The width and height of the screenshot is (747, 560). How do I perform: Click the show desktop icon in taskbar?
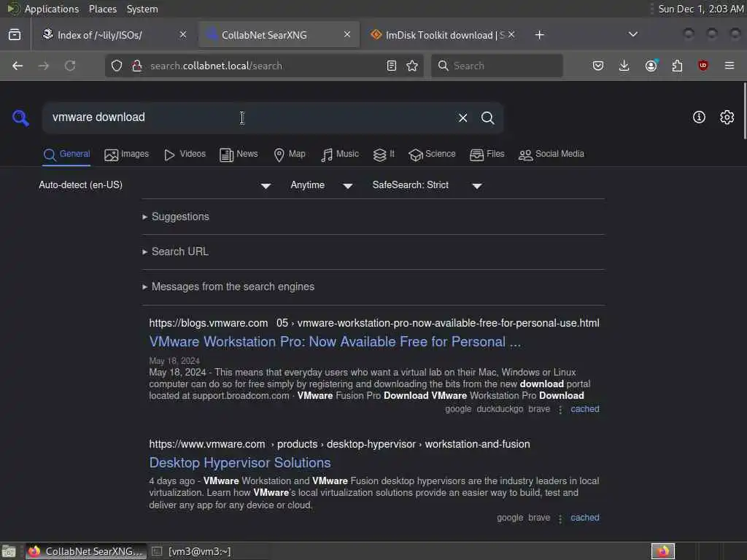(9, 551)
